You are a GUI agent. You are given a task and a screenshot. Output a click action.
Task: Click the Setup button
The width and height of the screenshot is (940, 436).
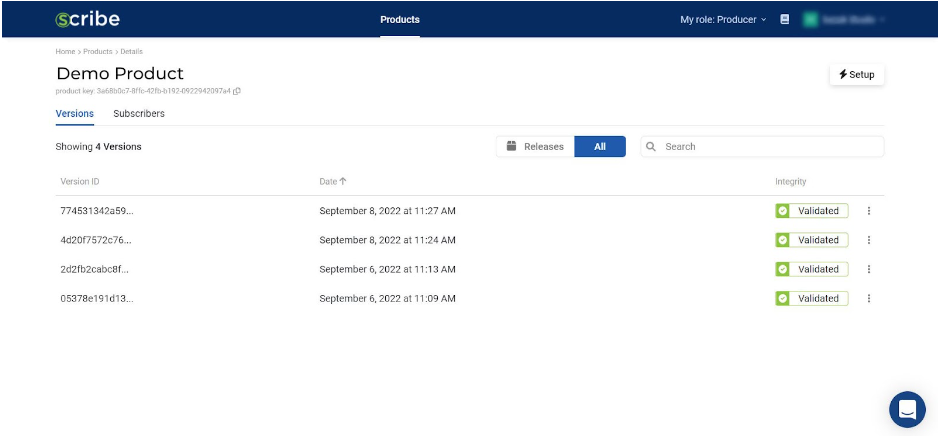click(856, 75)
